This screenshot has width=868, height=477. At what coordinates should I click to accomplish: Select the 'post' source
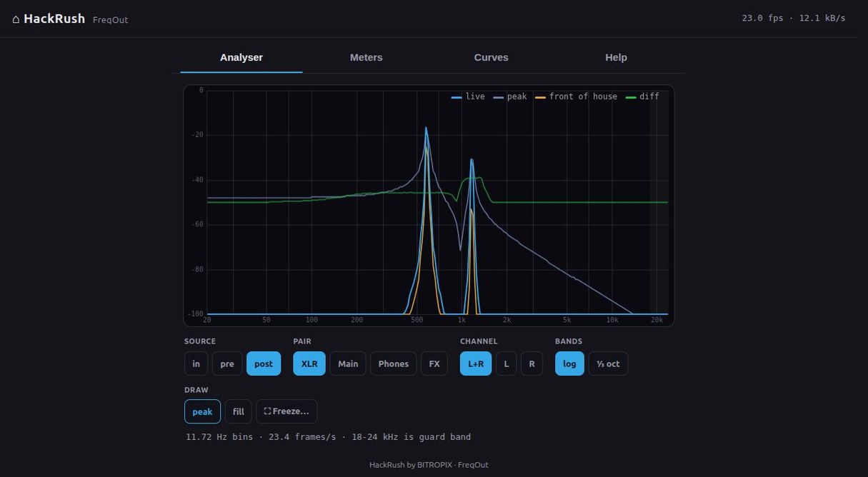264,363
